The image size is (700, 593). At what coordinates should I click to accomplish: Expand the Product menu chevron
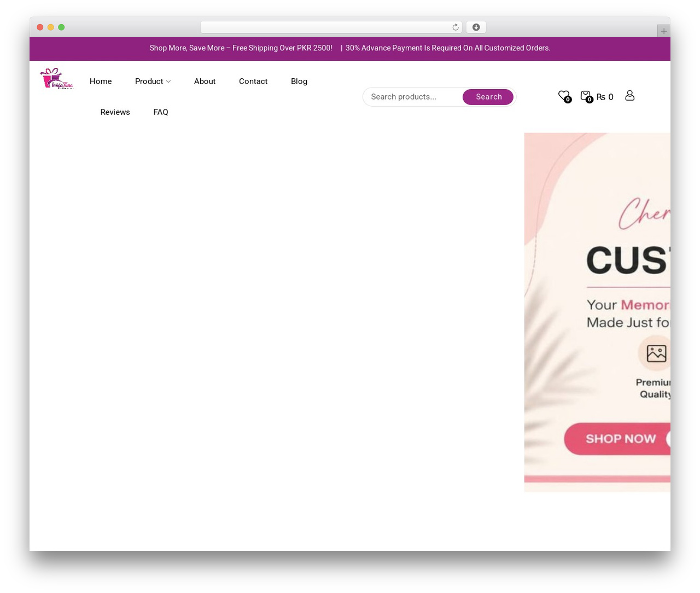tap(168, 82)
